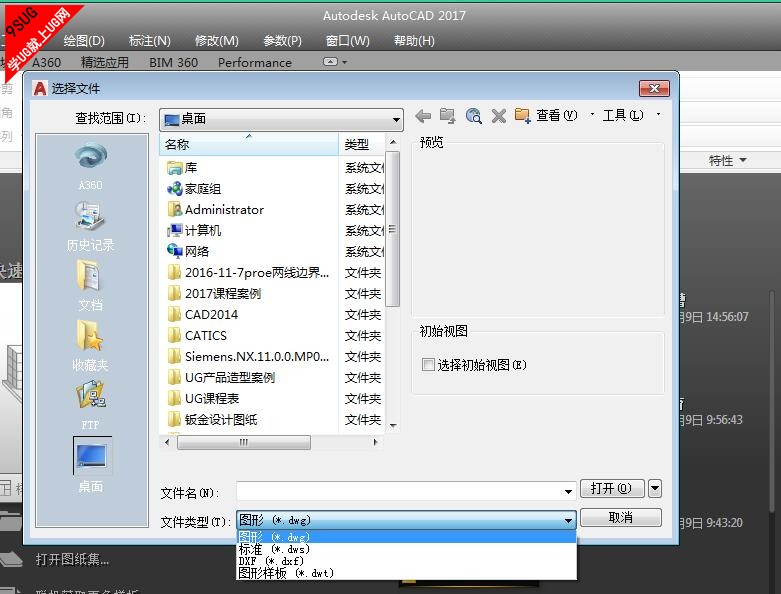781x594 pixels.
Task: Create new folder icon
Action: tap(522, 116)
